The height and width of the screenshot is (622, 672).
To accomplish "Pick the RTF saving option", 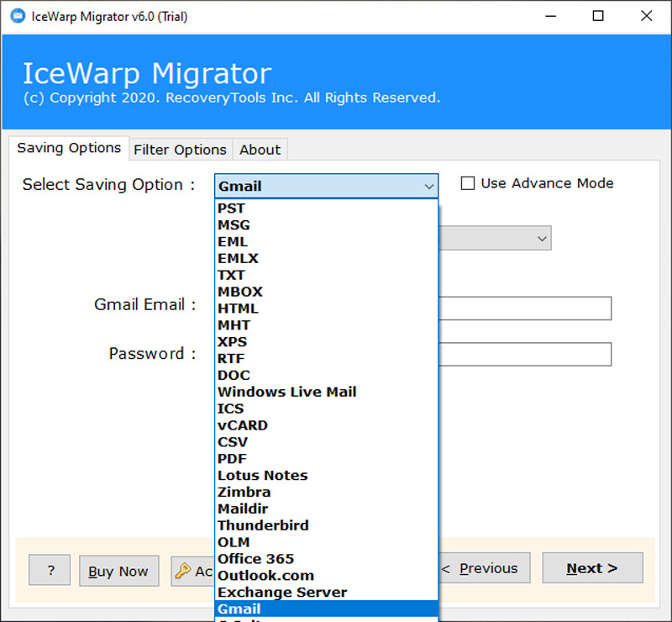I will [x=326, y=359].
